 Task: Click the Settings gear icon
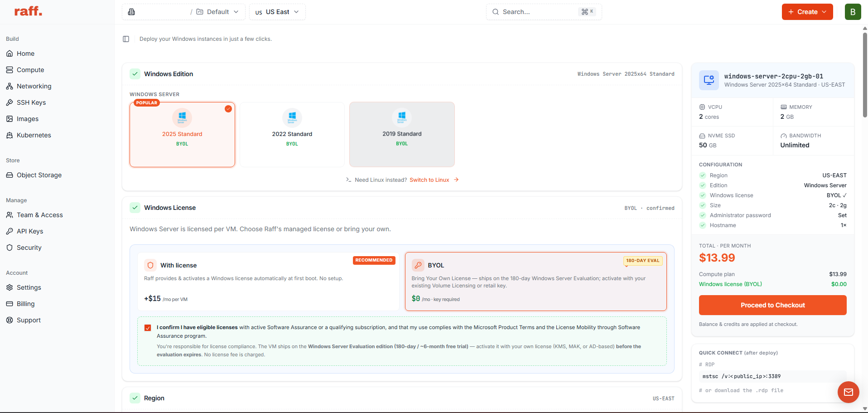point(10,287)
